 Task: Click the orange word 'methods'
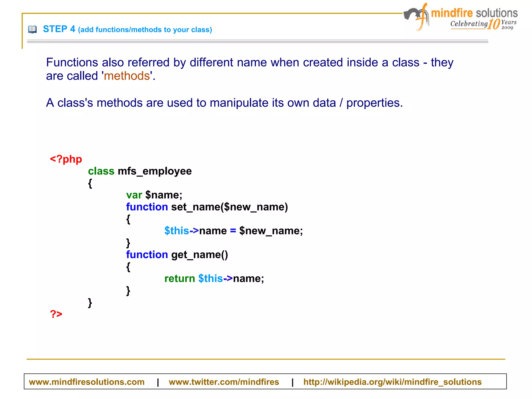pos(127,76)
